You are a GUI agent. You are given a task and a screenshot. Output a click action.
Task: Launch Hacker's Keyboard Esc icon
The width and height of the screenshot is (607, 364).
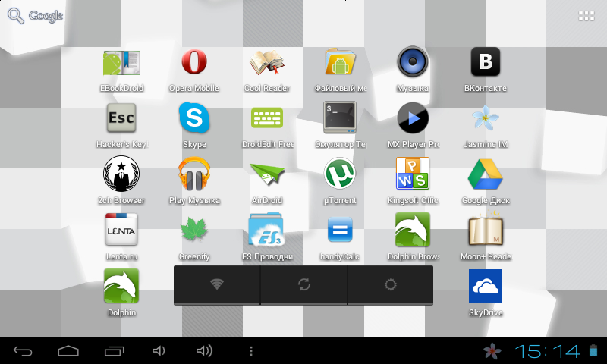point(121,118)
